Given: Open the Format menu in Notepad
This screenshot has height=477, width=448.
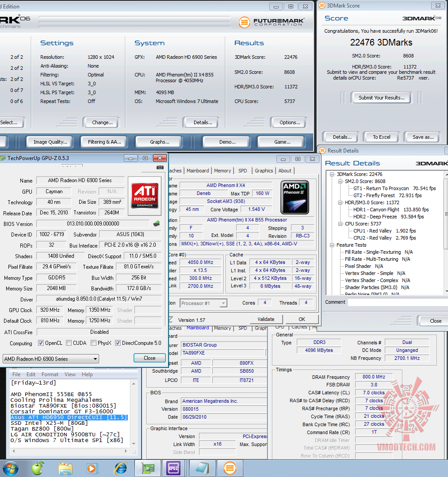Looking at the screenshot, I should (50, 374).
